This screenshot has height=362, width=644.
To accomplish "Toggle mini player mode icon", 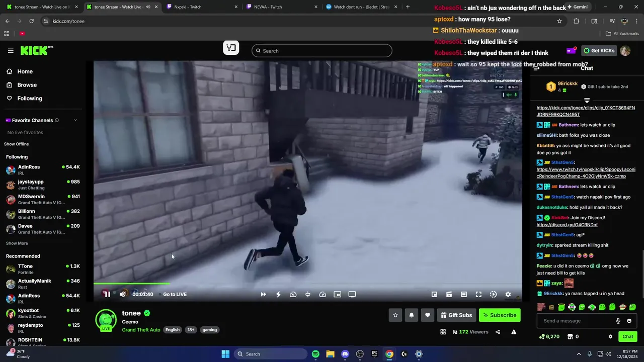I will (x=434, y=294).
